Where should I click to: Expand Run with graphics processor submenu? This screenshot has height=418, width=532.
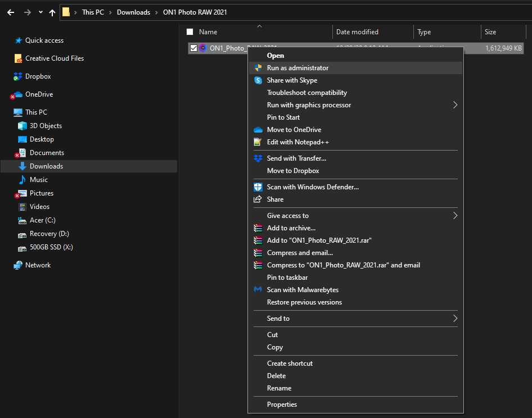coord(455,105)
